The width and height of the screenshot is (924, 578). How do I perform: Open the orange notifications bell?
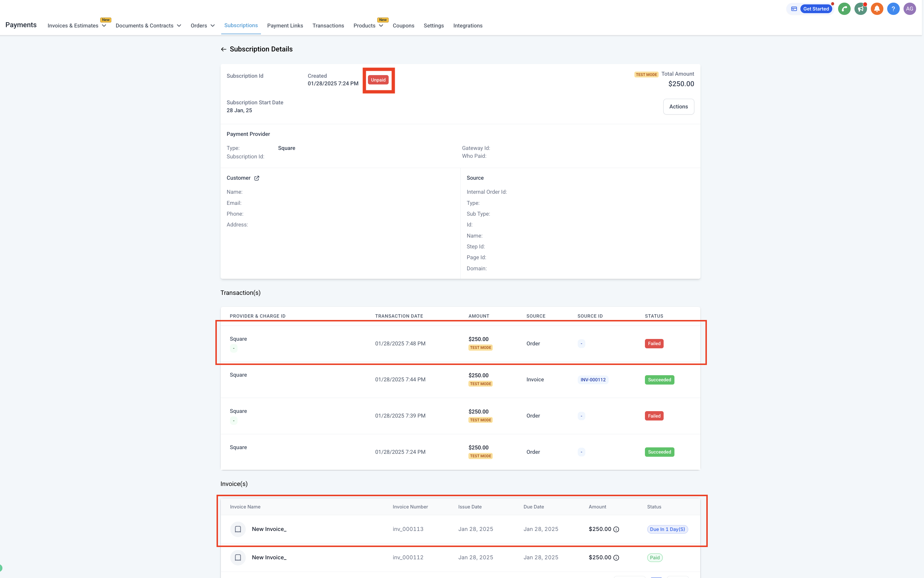pyautogui.click(x=877, y=9)
